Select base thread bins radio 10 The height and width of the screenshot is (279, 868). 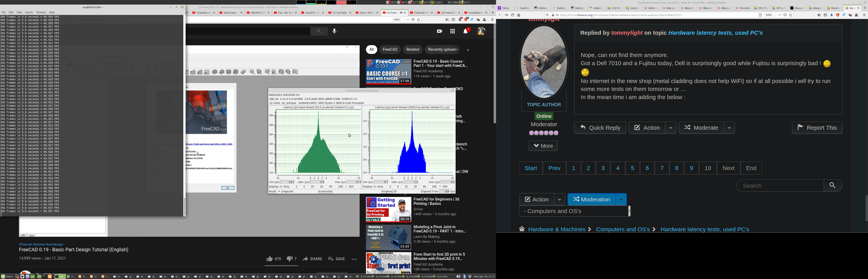[309, 187]
